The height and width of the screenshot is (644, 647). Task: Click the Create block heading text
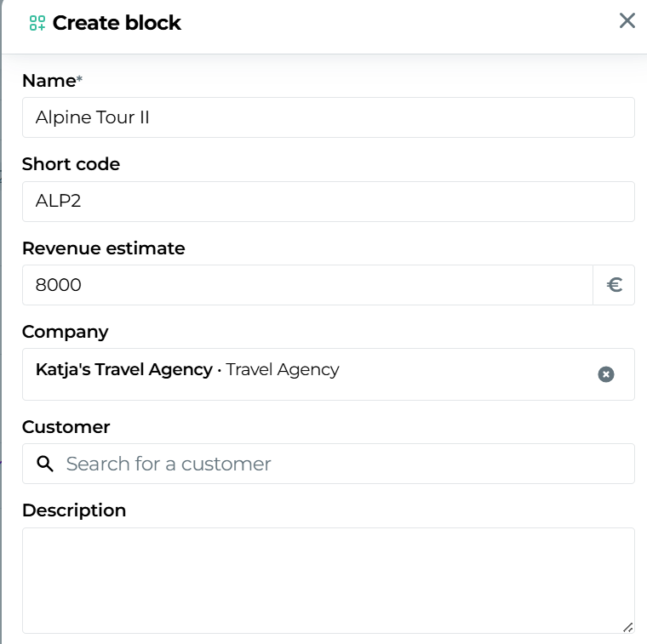tap(117, 23)
